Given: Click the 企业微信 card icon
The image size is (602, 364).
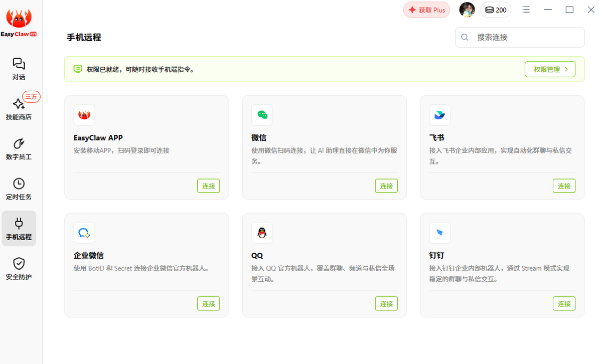Looking at the screenshot, I should (x=84, y=233).
